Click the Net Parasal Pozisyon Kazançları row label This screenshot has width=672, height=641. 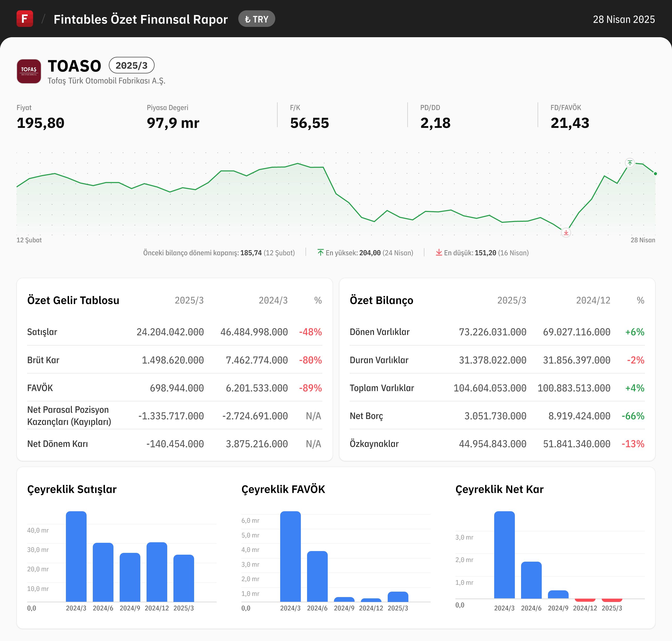tap(69, 416)
